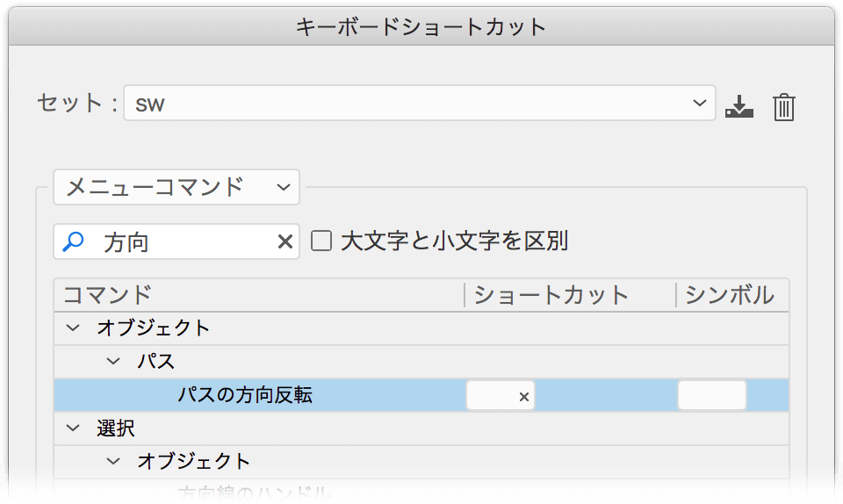Click the コマンド column header
The image size is (843, 504).
click(107, 295)
